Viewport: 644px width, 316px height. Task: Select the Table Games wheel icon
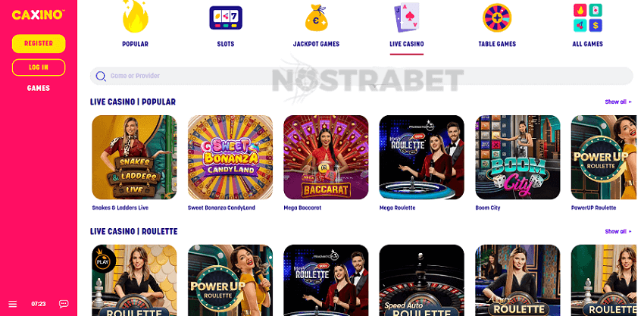coord(497,17)
